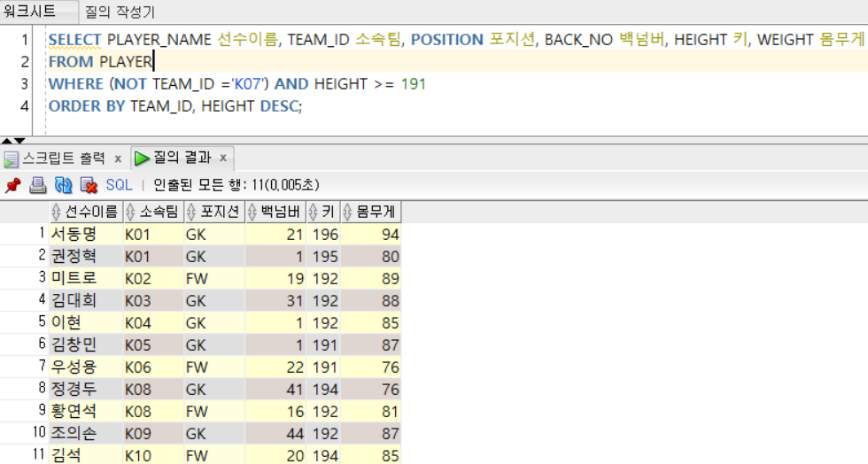868x464 pixels.
Task: Sort by the 선수이름 column header
Action: (86, 212)
